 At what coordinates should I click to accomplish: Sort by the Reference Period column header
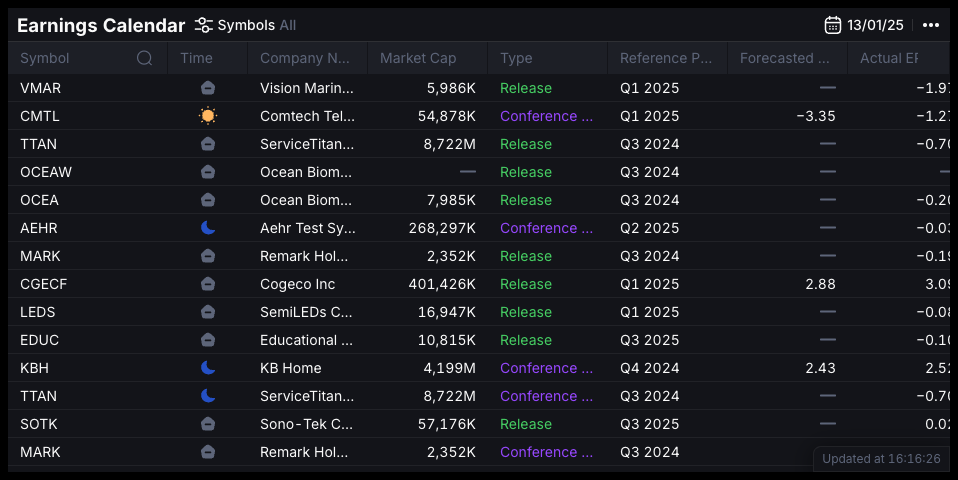(666, 58)
